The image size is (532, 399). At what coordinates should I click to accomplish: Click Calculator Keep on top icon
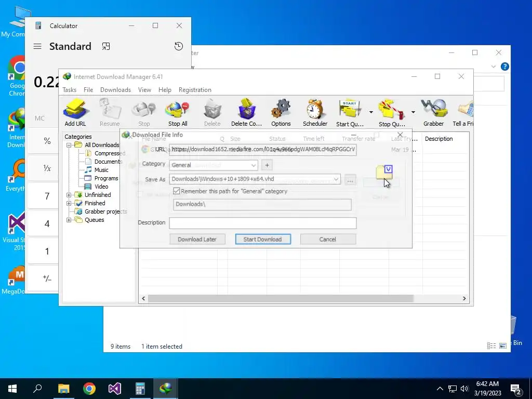106,46
